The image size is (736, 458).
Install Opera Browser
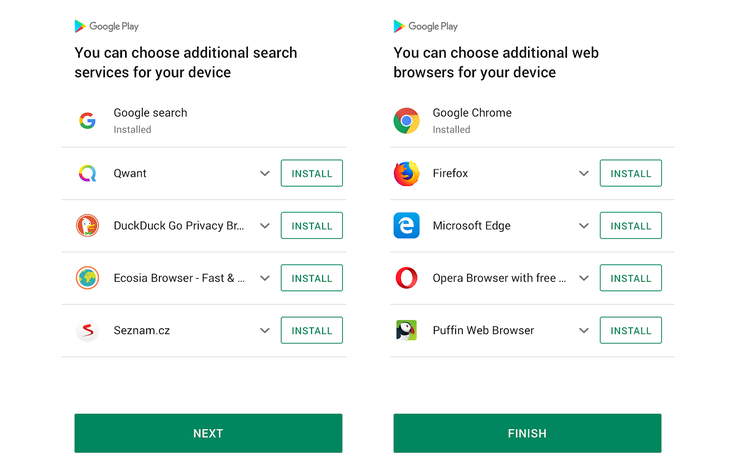(x=631, y=278)
